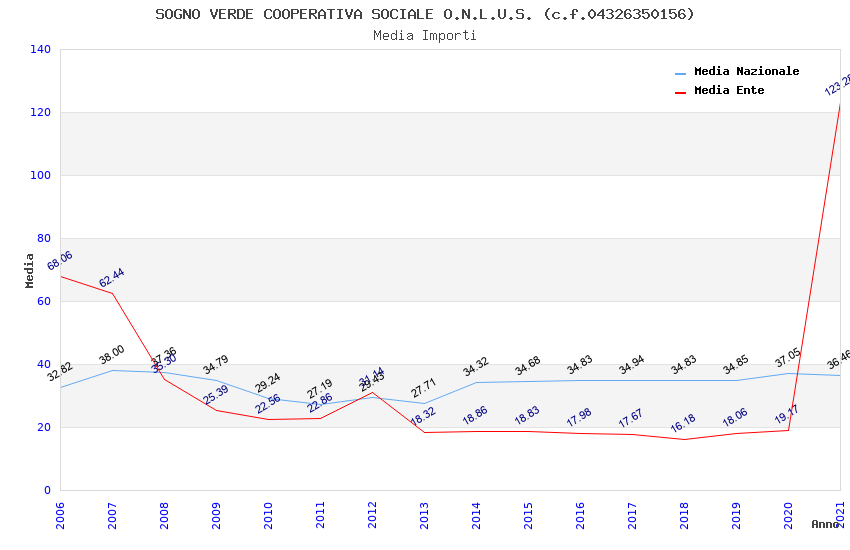The width and height of the screenshot is (850, 550).
Task: Click the chart title SOGNO VERDE COOPERATIVA SOCIALE
Action: tap(424, 14)
